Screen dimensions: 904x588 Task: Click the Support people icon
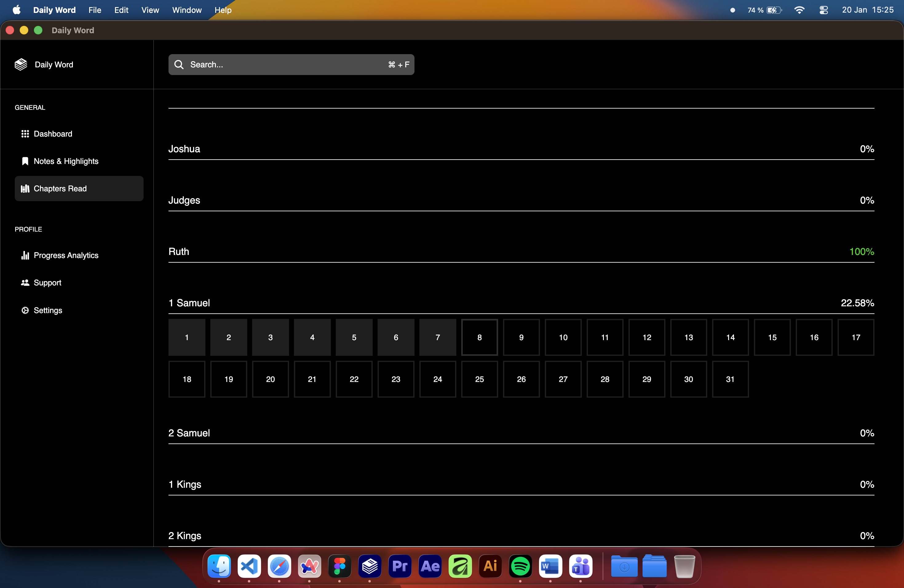tap(25, 283)
